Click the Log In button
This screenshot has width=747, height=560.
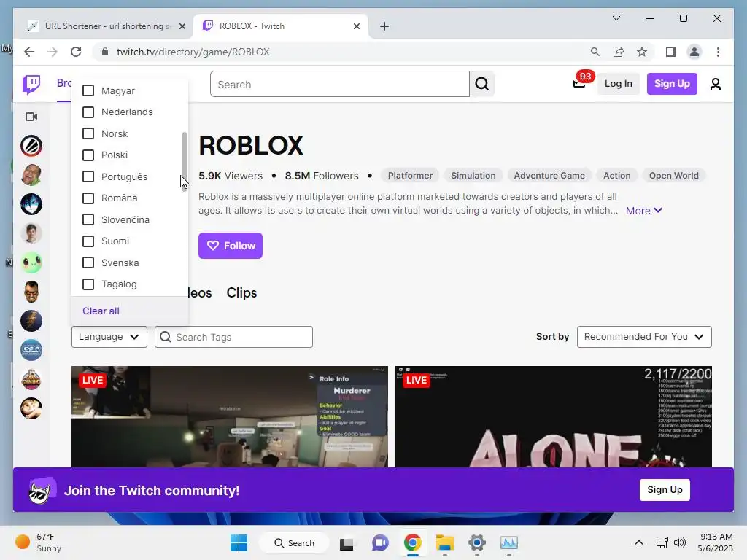[x=619, y=84]
